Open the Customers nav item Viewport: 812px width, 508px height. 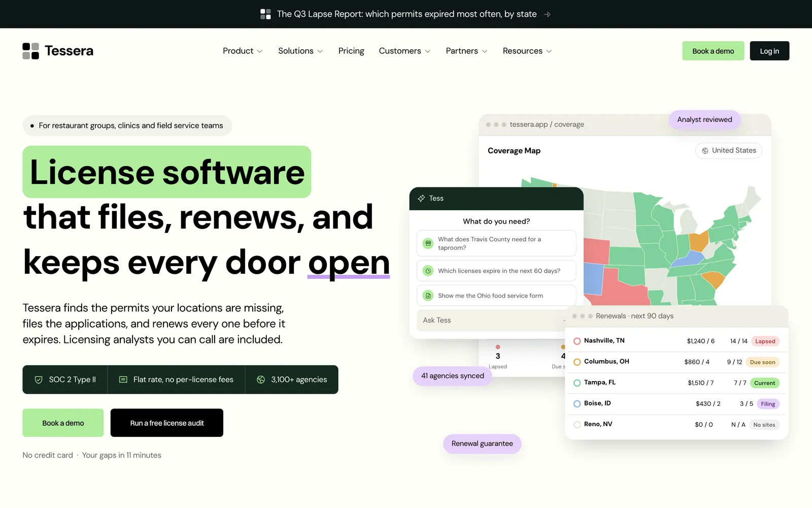point(404,51)
